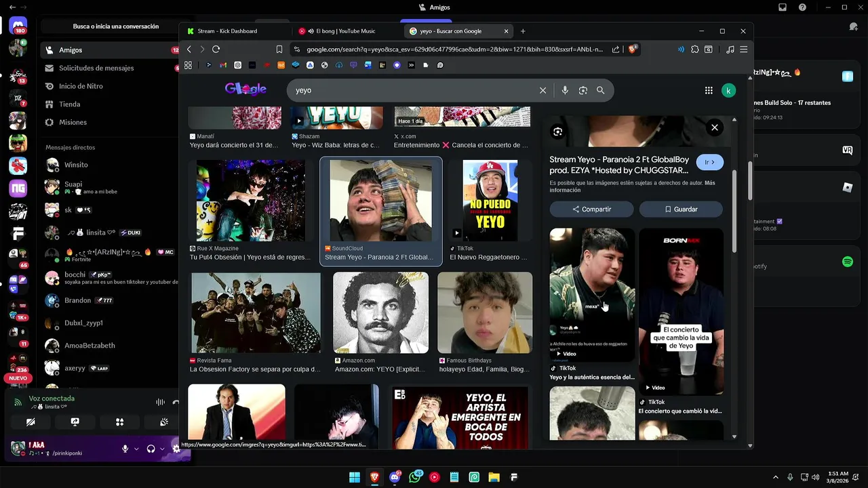Image resolution: width=868 pixels, height=488 pixels.
Task: Expand microphone input options arrow
Action: click(136, 449)
